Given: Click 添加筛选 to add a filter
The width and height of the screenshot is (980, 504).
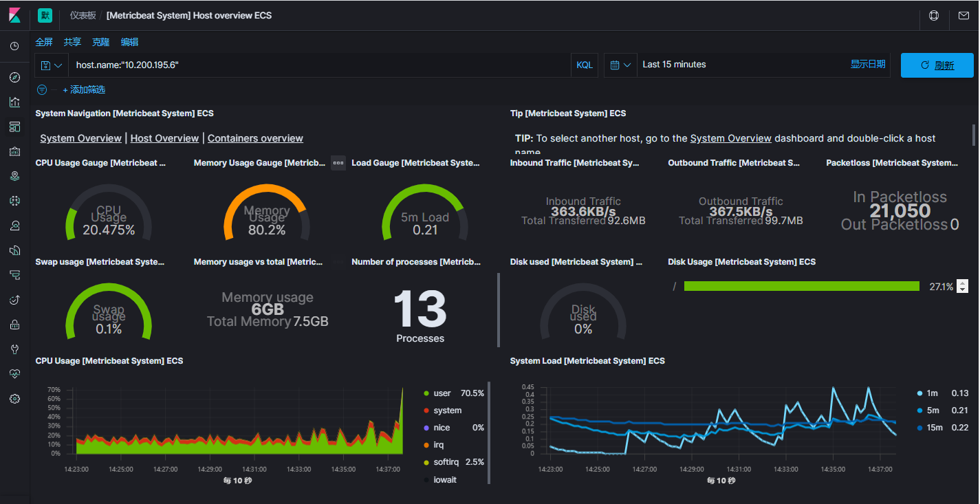Looking at the screenshot, I should 84,90.
